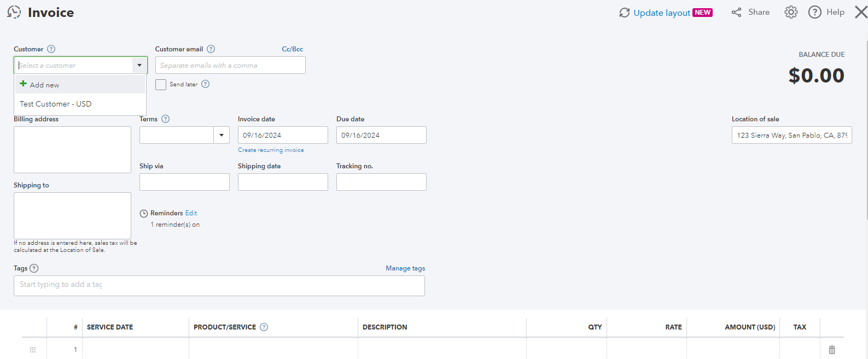
Task: Click the invoice history clock icon
Action: tap(14, 12)
